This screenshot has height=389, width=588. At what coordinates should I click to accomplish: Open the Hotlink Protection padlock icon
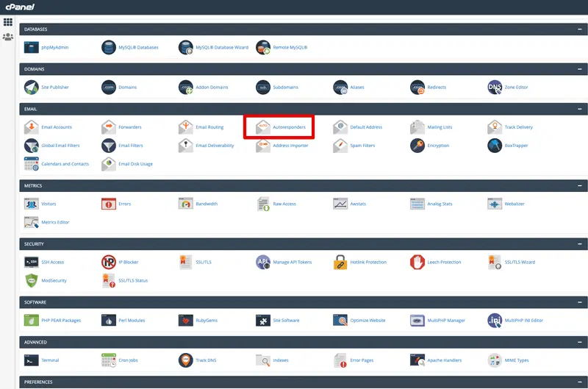340,262
